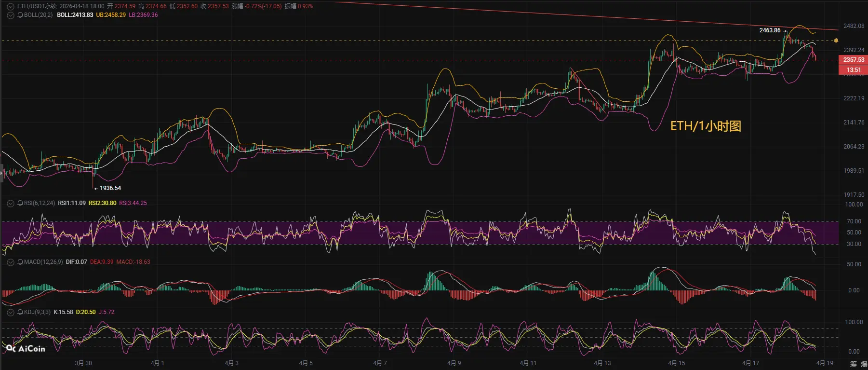Image resolution: width=868 pixels, height=370 pixels.
Task: Click the 4月 11 date axis label
Action: [528, 363]
